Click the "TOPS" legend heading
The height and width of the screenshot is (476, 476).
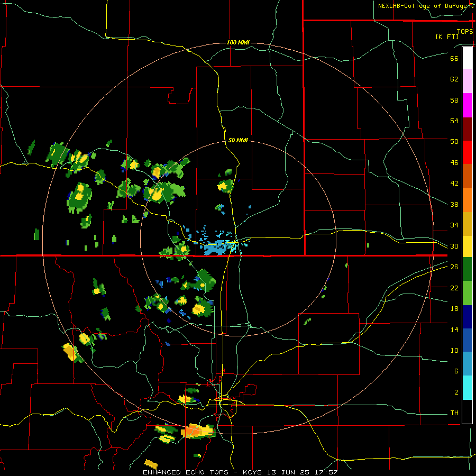[465, 32]
